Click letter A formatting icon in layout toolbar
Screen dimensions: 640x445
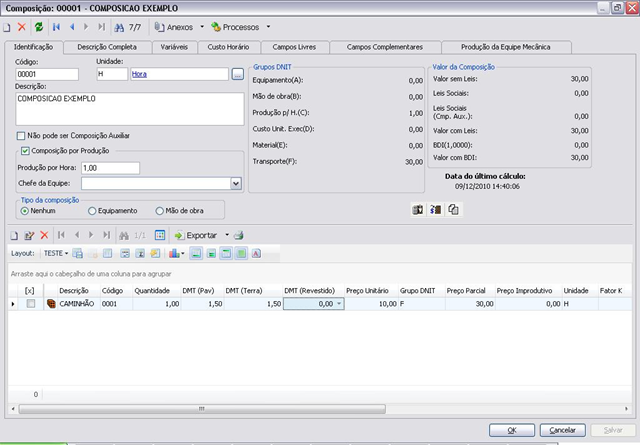pos(256,254)
